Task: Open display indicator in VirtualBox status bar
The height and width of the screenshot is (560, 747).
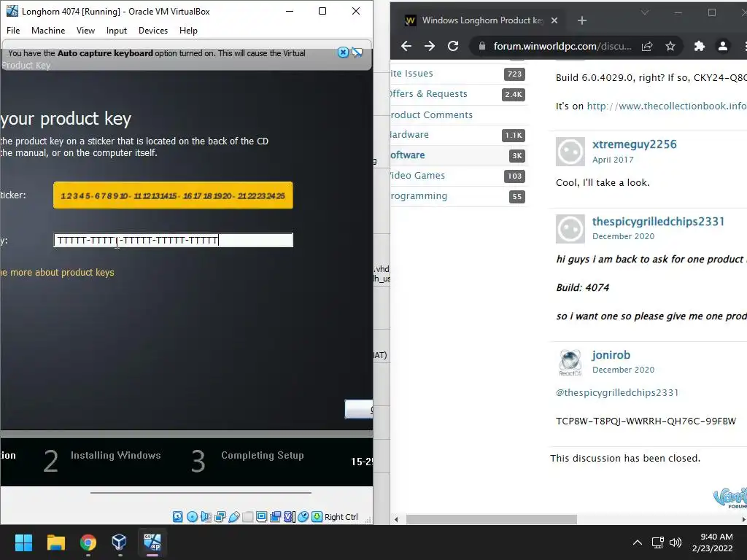Action: pos(262,517)
